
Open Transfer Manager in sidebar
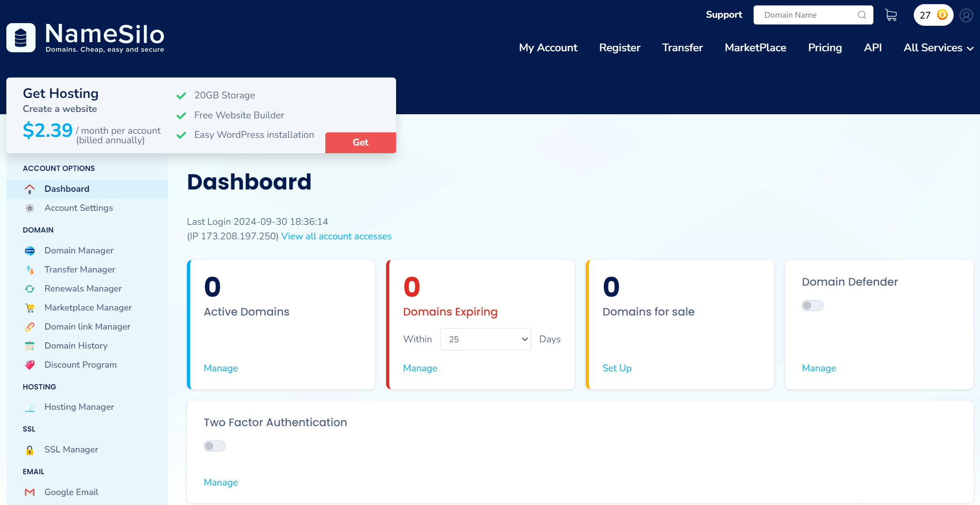pos(80,269)
